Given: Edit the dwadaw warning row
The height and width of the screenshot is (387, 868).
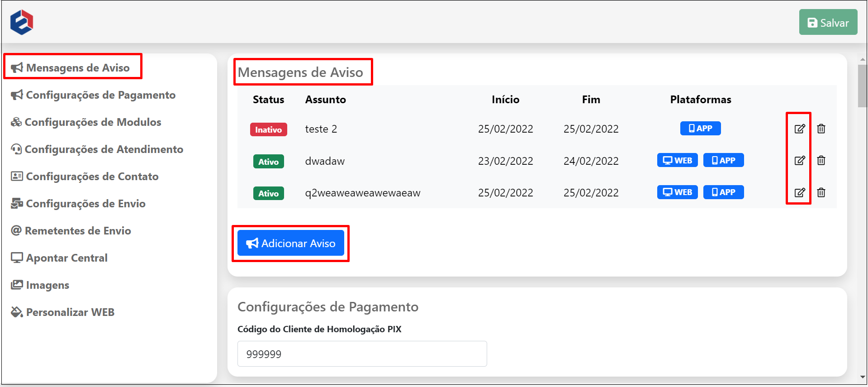Looking at the screenshot, I should [799, 161].
